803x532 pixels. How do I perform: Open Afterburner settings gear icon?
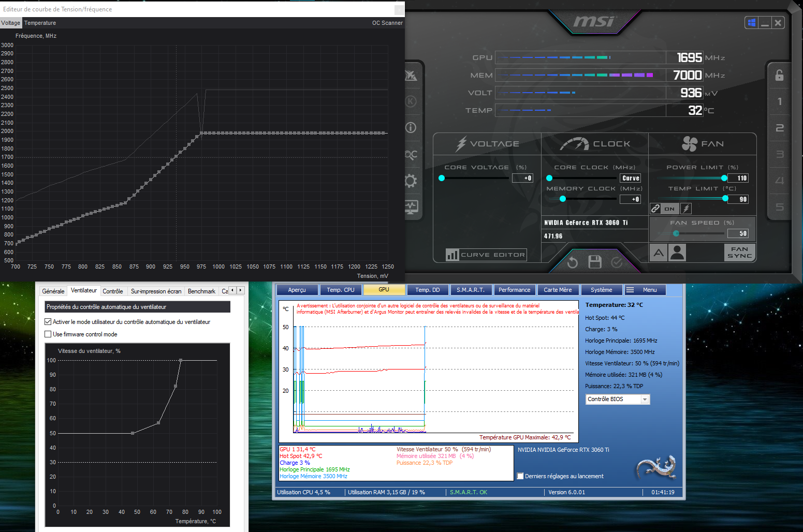point(411,181)
